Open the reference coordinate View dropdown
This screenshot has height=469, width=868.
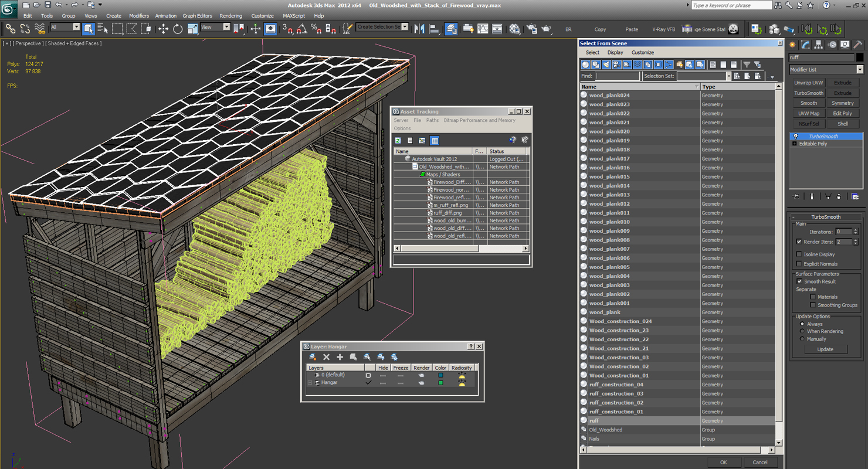click(215, 27)
